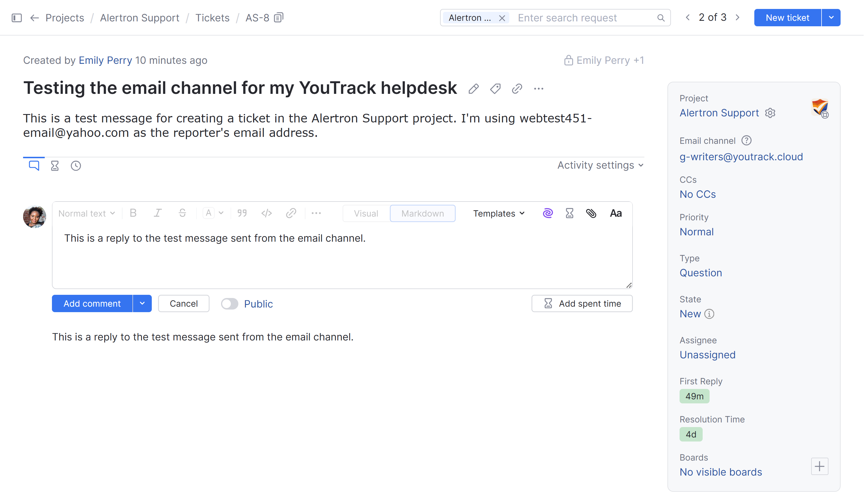Collapse the left sidebar panel
This screenshot has width=868, height=503.
click(16, 18)
